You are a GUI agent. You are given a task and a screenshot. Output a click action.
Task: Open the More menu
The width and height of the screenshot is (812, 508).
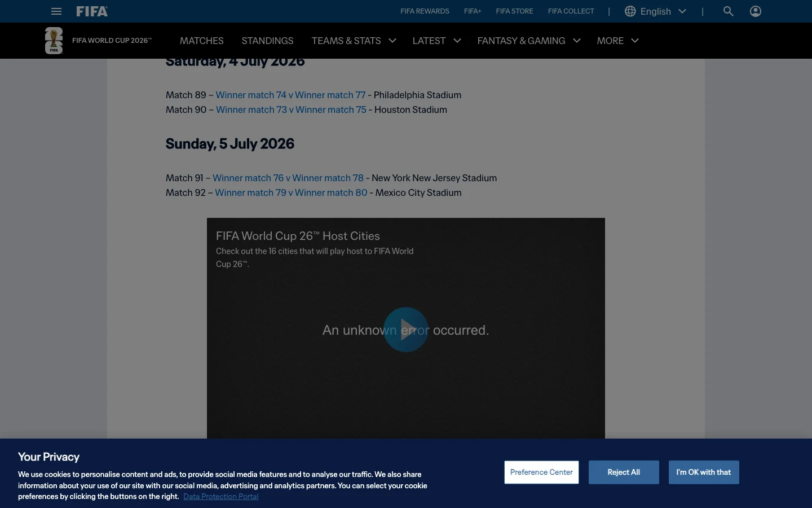(x=610, y=41)
